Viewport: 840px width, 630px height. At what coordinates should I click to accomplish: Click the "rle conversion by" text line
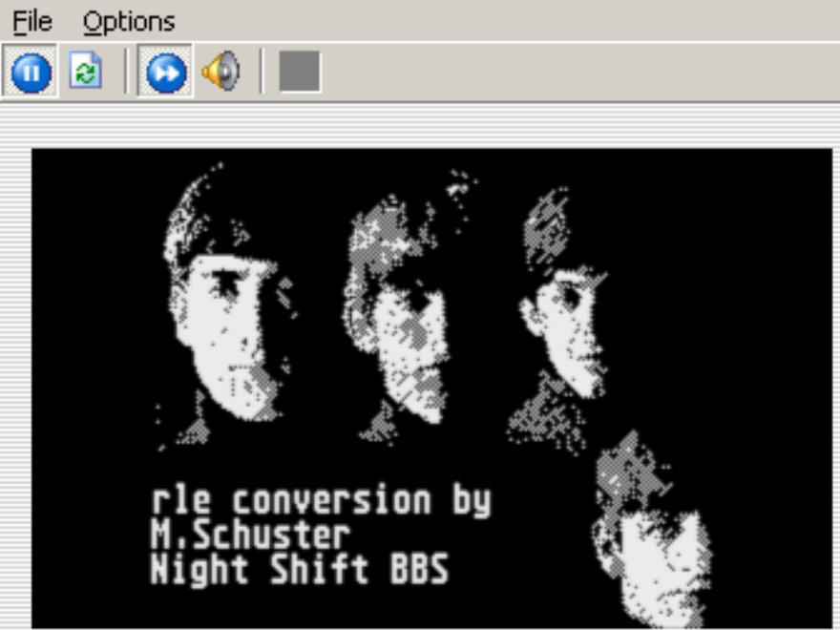click(321, 500)
